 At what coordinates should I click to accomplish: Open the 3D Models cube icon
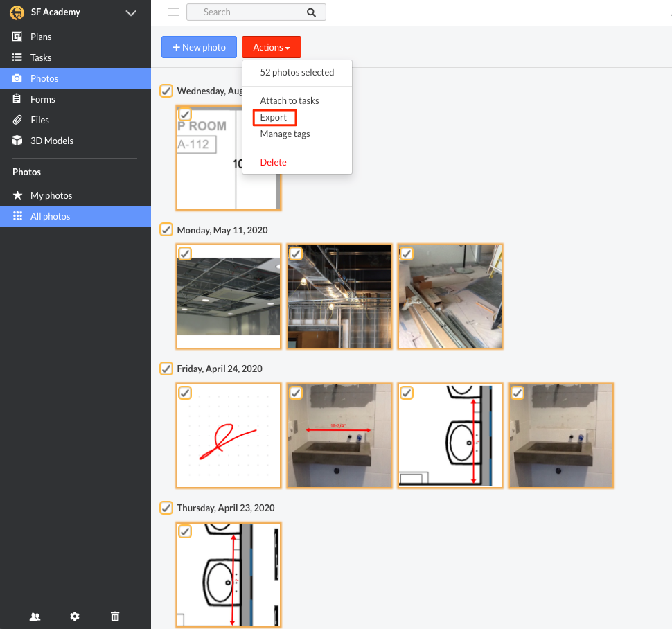click(x=17, y=141)
